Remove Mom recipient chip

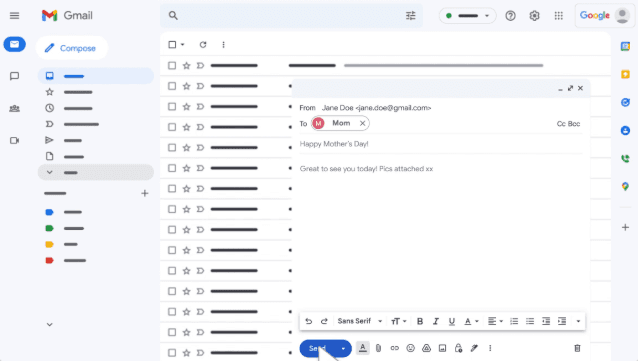click(x=362, y=123)
